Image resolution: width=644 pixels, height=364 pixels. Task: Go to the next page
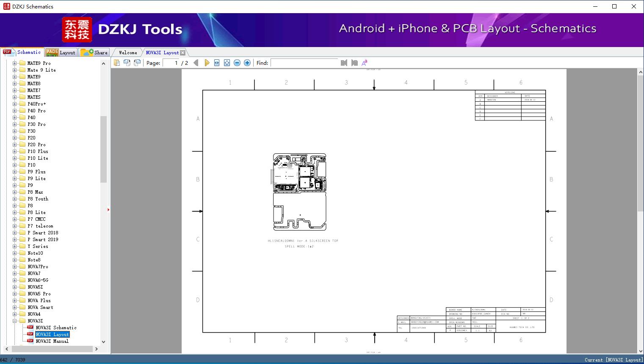[x=207, y=63]
